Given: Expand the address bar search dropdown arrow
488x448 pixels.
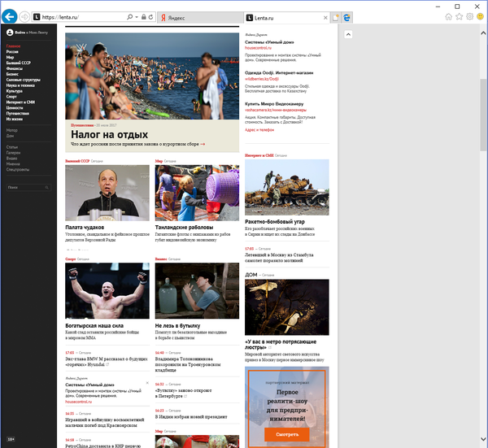Looking at the screenshot, I should 136,16.
